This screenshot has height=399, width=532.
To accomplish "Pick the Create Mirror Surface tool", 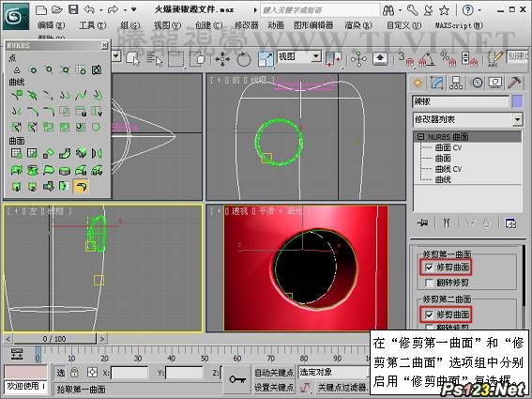I will click(97, 153).
